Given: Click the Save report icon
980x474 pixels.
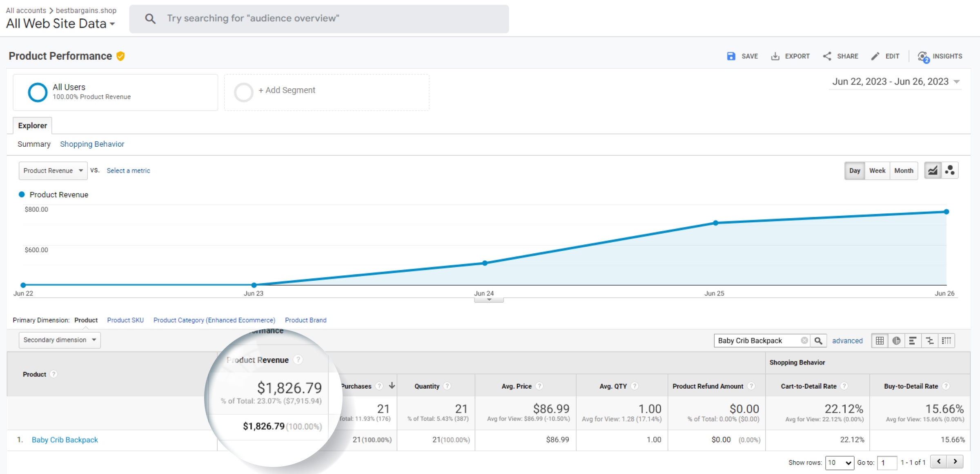Looking at the screenshot, I should pyautogui.click(x=731, y=56).
